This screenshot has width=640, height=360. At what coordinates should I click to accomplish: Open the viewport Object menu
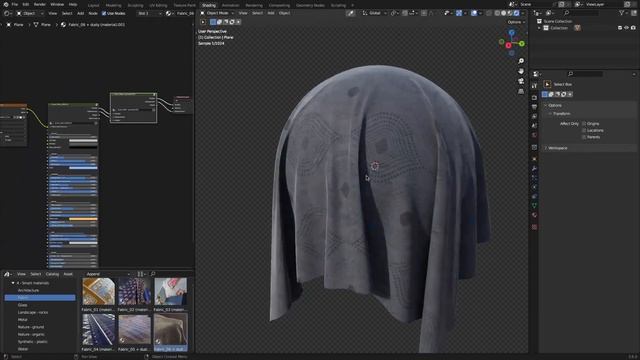[284, 13]
